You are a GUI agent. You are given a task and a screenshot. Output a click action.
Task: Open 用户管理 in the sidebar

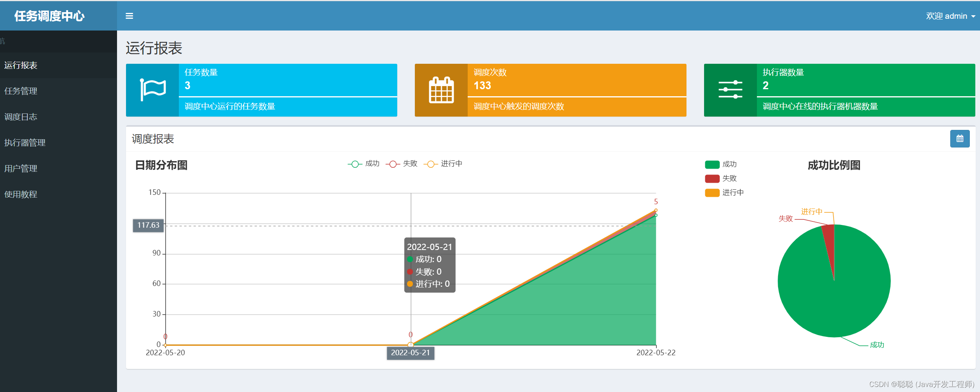58,169
